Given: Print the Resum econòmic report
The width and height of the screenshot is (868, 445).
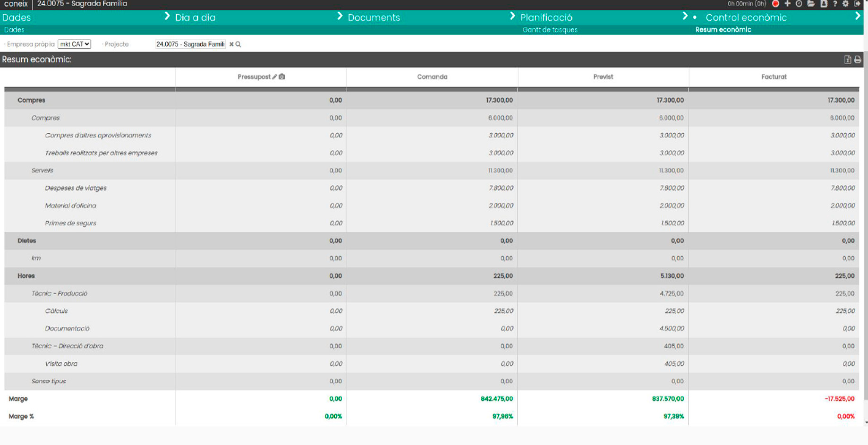Looking at the screenshot, I should click(x=858, y=60).
